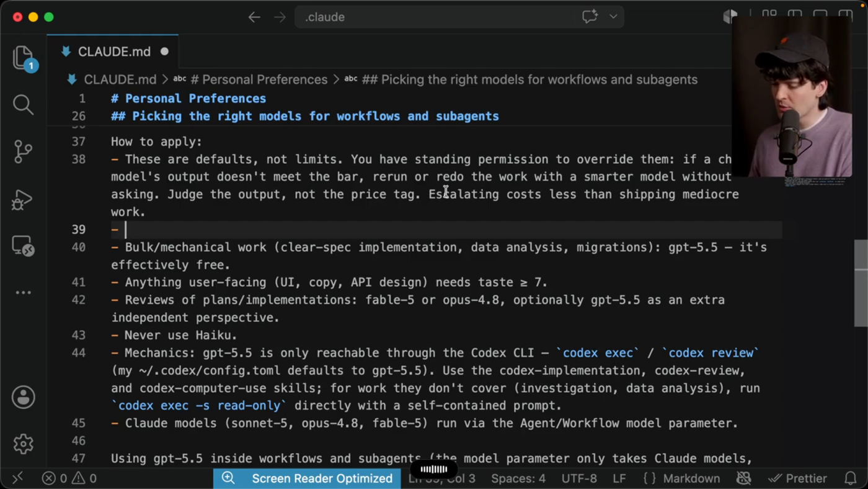Click the editor vertical scrollbar thumb
Image resolution: width=868 pixels, height=489 pixels.
tap(861, 283)
